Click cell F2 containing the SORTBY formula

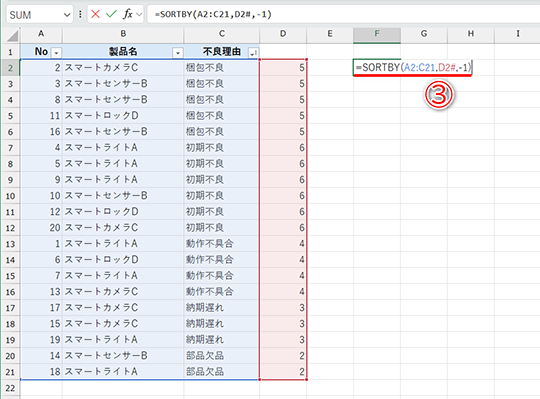pos(413,67)
